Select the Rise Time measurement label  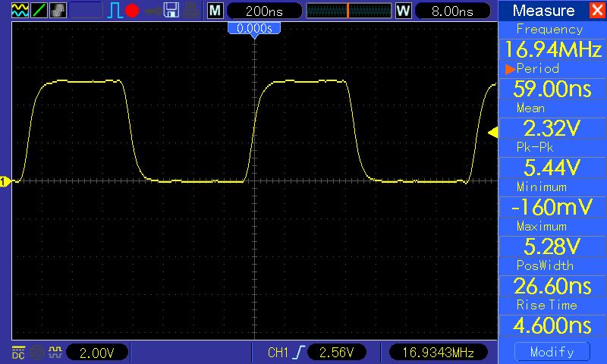(x=546, y=305)
